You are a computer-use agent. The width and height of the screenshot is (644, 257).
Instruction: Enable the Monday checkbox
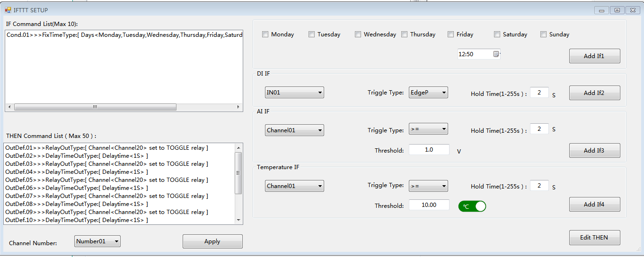(265, 34)
